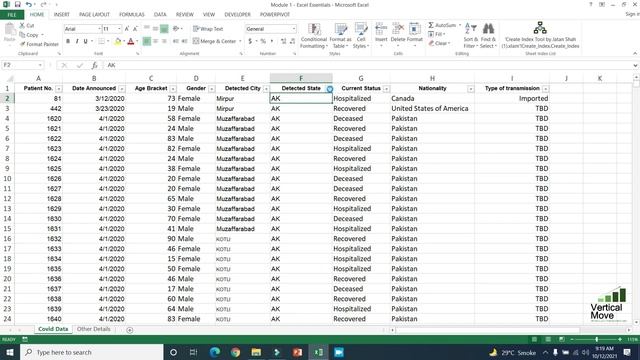This screenshot has height=360, width=640.
Task: Open the Current Status filter dropdown
Action: pyautogui.click(x=386, y=89)
